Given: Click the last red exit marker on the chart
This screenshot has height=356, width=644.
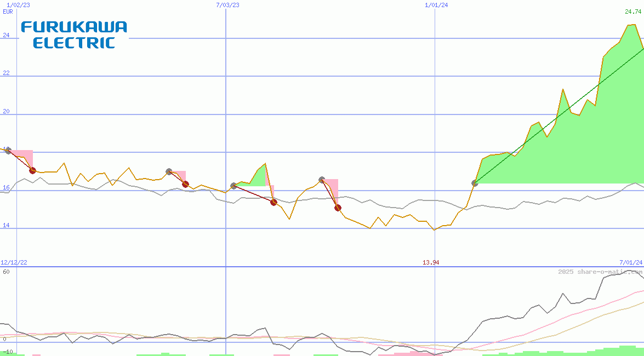Looking at the screenshot, I should [338, 208].
